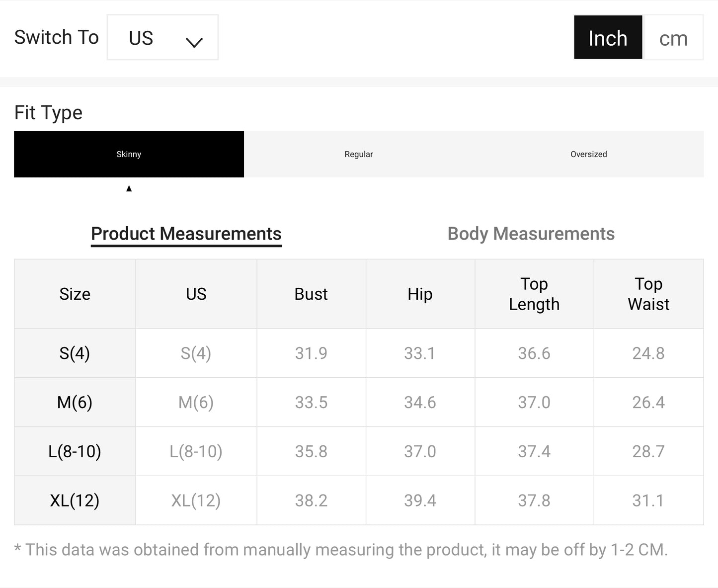The image size is (718, 588).
Task: Select the Regular fit type
Action: click(358, 154)
